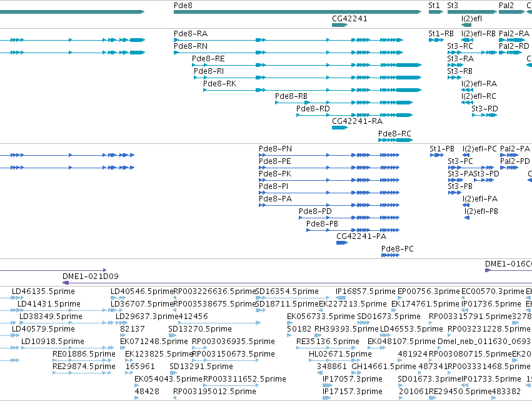Click EST SD13291.5prime label
Screen dimensions: 532x401
click(x=201, y=367)
